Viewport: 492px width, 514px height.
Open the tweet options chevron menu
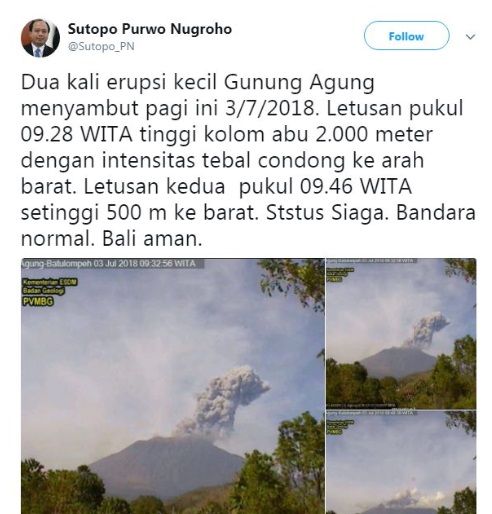(470, 36)
